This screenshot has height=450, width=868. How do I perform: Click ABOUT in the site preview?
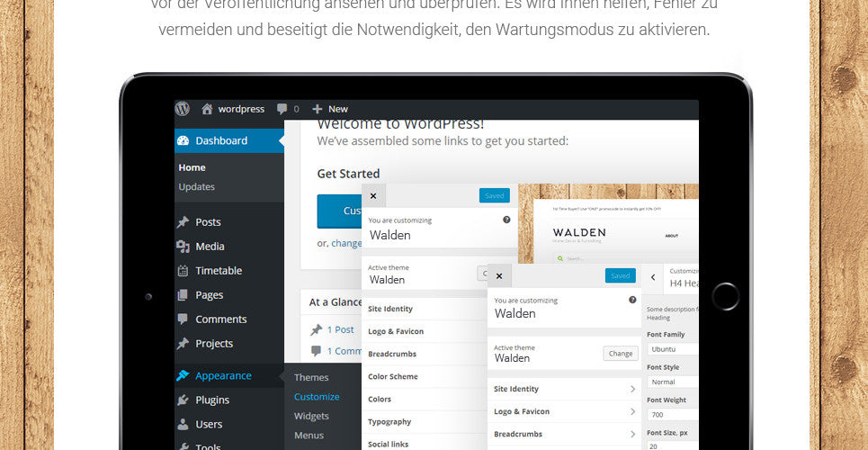[672, 236]
